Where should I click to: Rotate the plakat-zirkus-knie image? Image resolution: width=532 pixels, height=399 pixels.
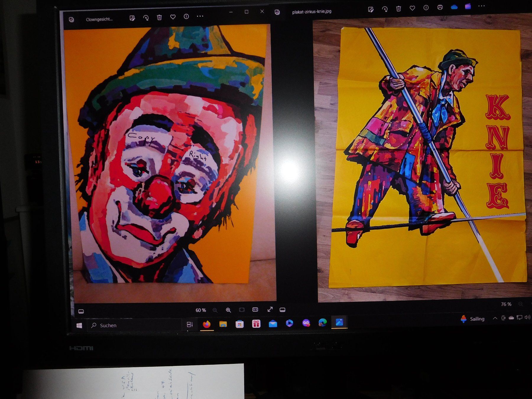[x=385, y=9]
